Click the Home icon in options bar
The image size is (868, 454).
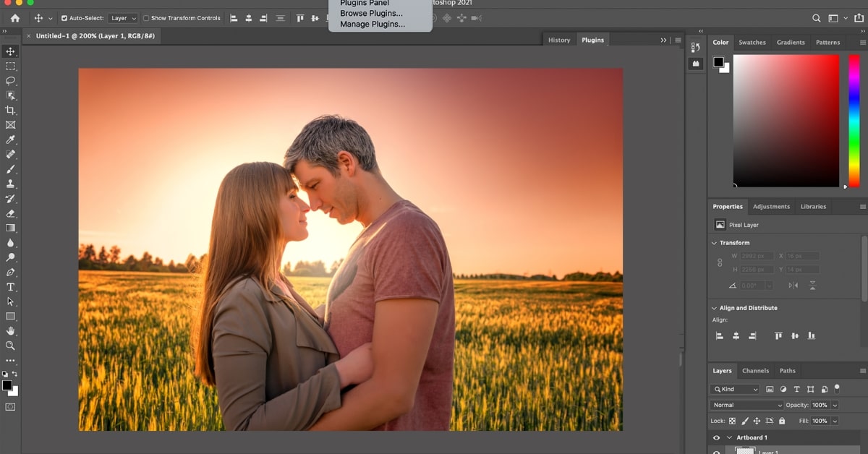(14, 18)
